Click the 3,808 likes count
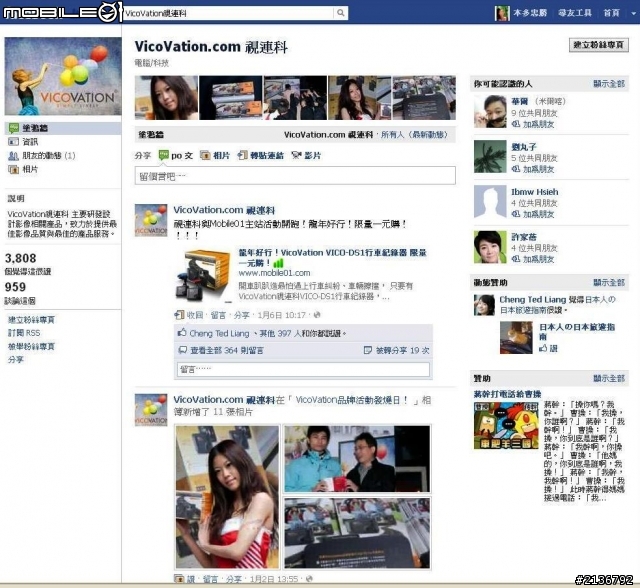Screen dimensions: 640x588 pyautogui.click(x=20, y=258)
